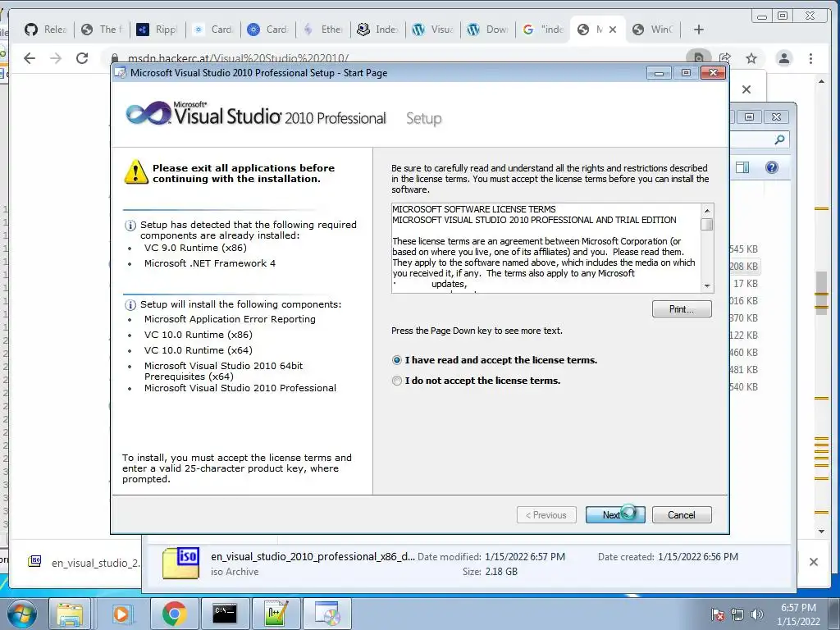
Task: Open the Windows Start orb
Action: (22, 614)
